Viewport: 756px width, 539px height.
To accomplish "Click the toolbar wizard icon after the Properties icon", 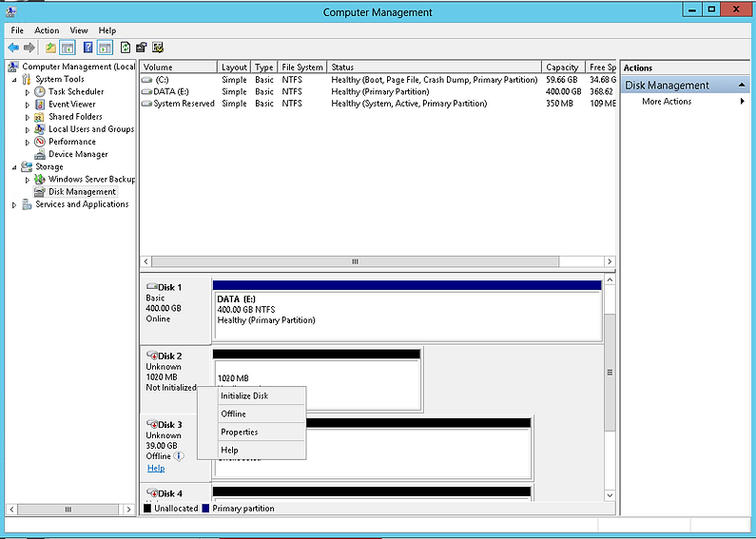I will 158,48.
